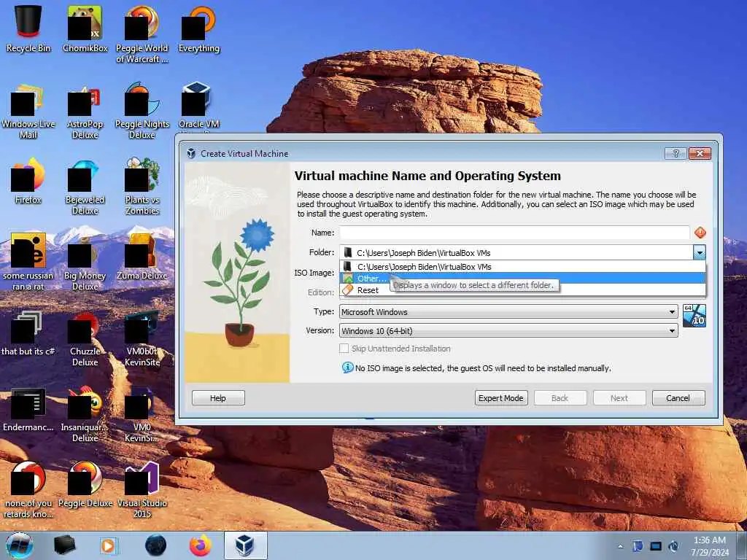This screenshot has width=747, height=560.
Task: Open the dark globe browser taskbar icon
Action: [156, 545]
